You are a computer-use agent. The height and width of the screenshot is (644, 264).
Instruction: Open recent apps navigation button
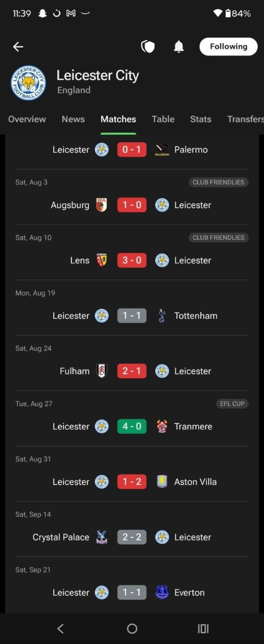[x=203, y=628]
